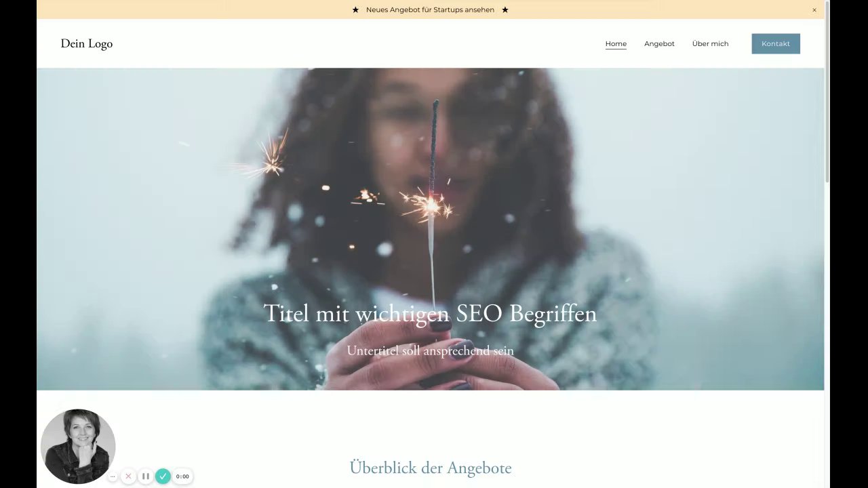Screen dimensions: 868x488
Task: Click the Kontakt button
Action: [776, 43]
